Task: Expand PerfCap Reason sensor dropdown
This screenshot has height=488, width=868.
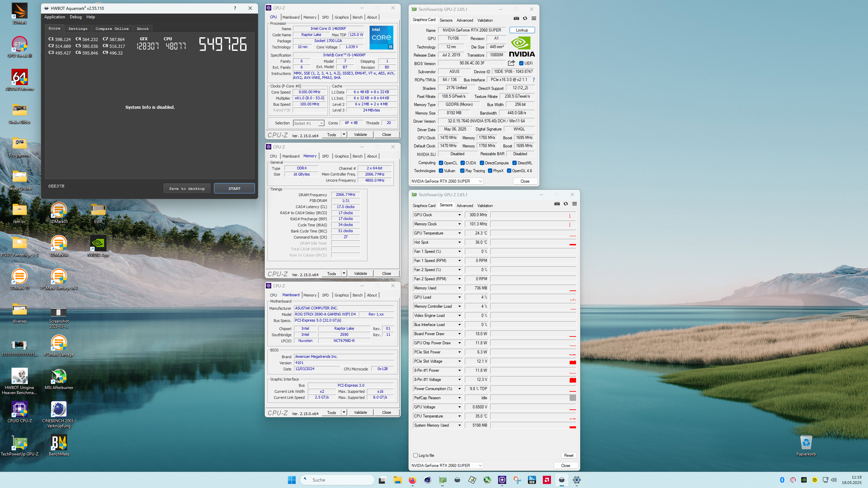Action: pos(459,398)
